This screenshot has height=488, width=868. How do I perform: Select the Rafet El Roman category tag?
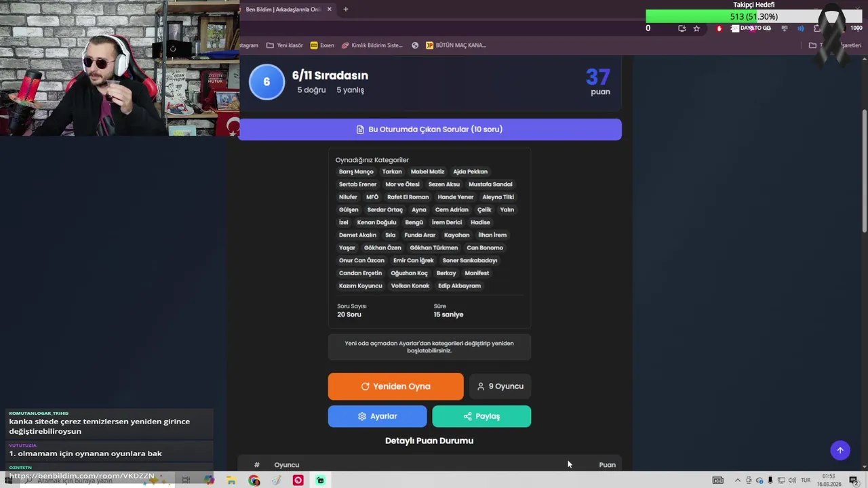[x=408, y=197]
